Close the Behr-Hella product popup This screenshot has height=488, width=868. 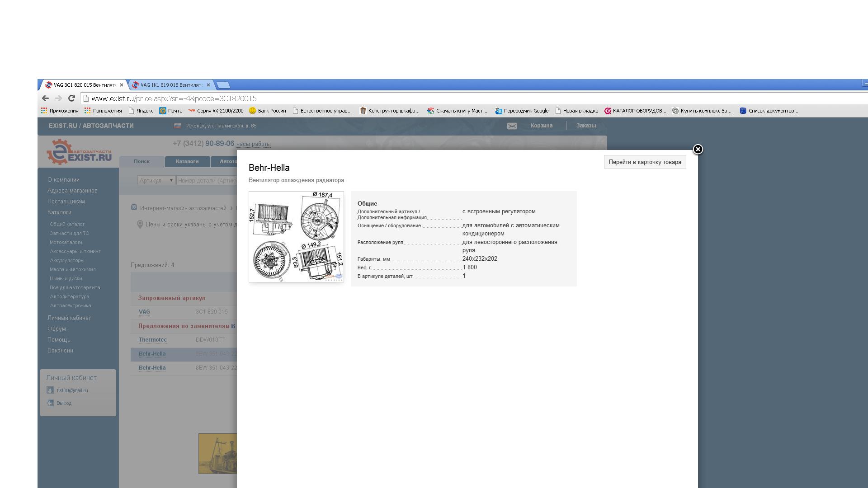tap(698, 149)
